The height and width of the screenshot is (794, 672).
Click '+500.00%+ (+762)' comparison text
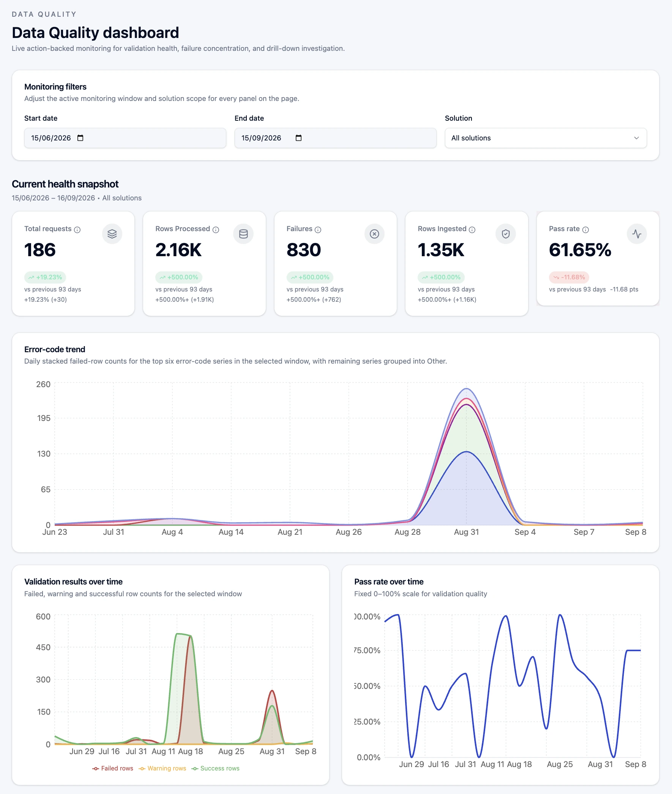pos(314,300)
